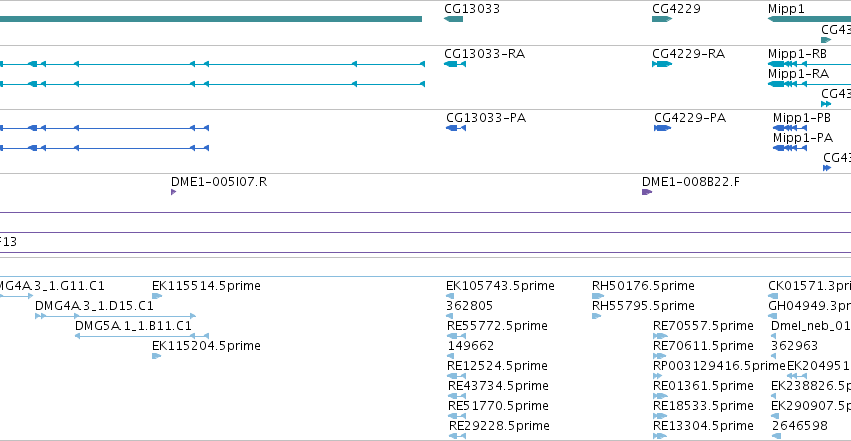Click the RE70557.5prime EST label
851x441 pixels.
click(703, 325)
